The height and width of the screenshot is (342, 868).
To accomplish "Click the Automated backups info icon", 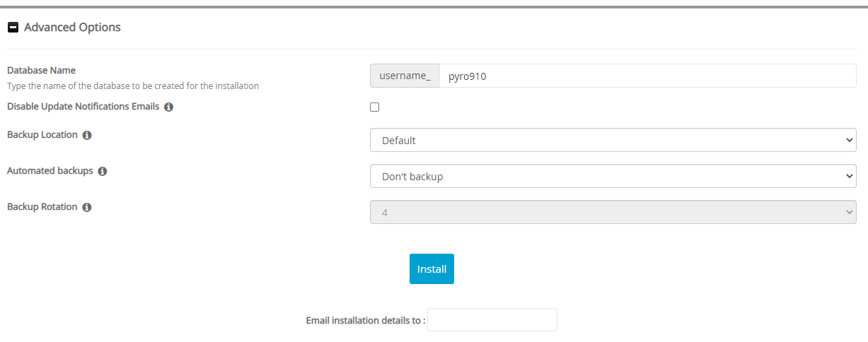I will click(x=103, y=171).
